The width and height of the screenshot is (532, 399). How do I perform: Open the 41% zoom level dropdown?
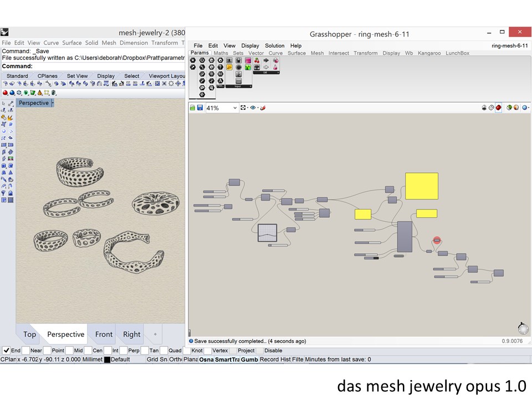(235, 108)
